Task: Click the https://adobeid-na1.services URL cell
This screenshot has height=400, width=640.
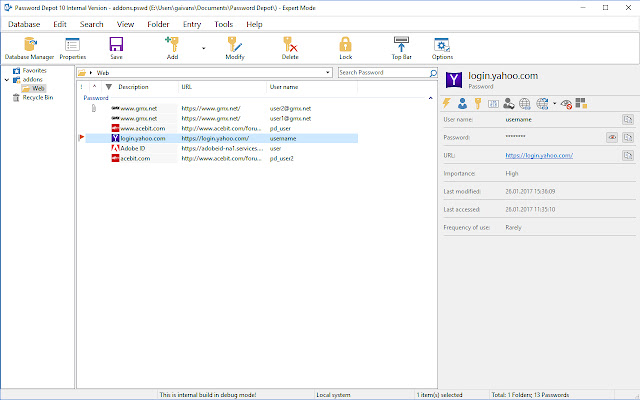Action: click(x=222, y=149)
